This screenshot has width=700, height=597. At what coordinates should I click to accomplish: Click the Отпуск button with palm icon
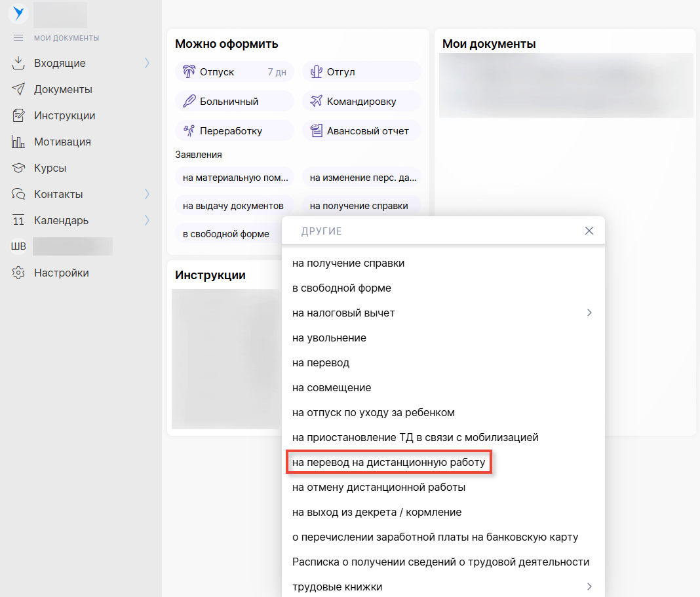234,72
